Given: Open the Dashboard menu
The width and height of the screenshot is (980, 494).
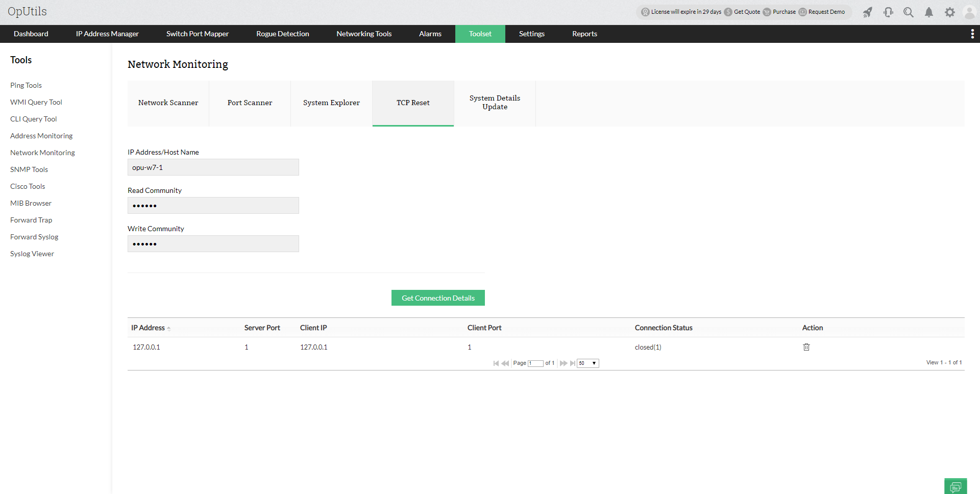Looking at the screenshot, I should tap(31, 34).
